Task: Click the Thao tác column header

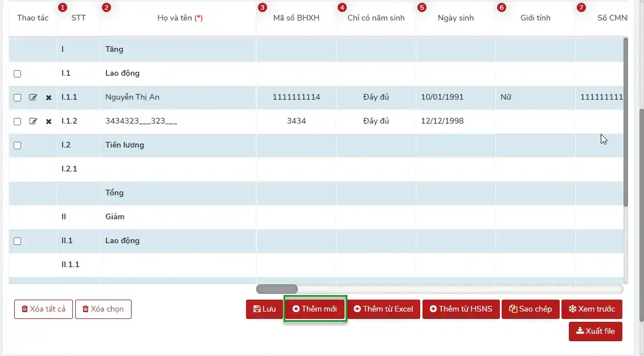Action: click(x=33, y=18)
